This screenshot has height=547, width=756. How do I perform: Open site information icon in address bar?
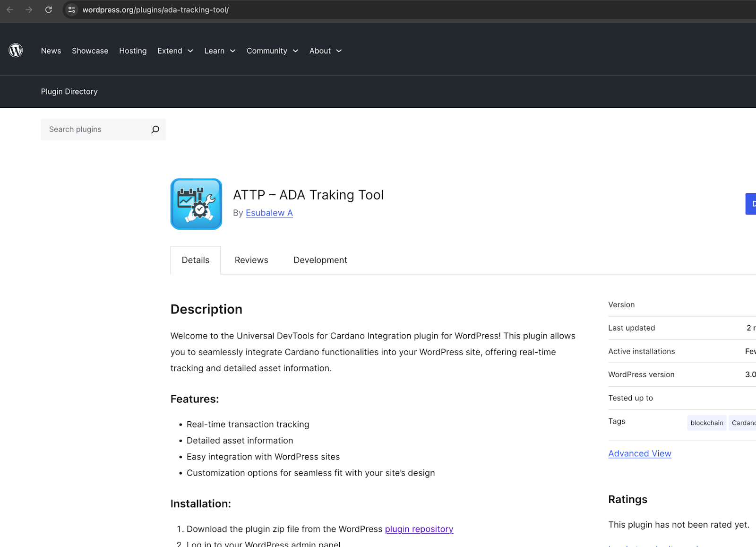click(x=72, y=9)
